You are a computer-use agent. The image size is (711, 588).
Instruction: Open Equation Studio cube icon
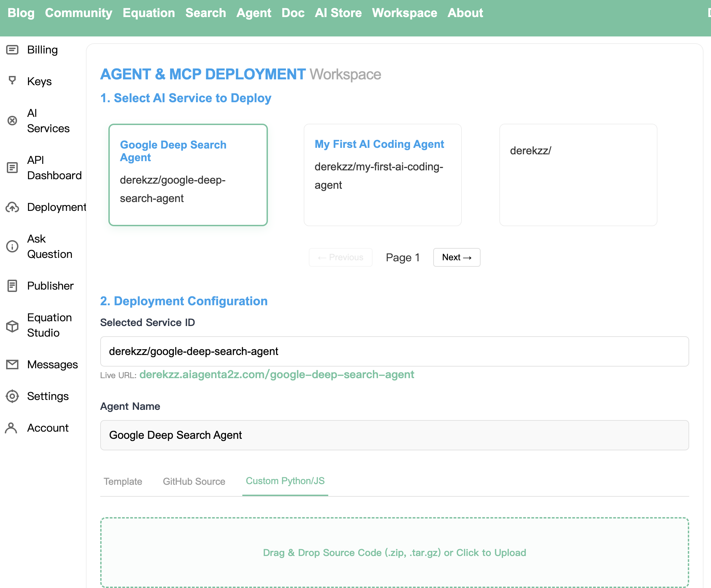click(x=12, y=325)
